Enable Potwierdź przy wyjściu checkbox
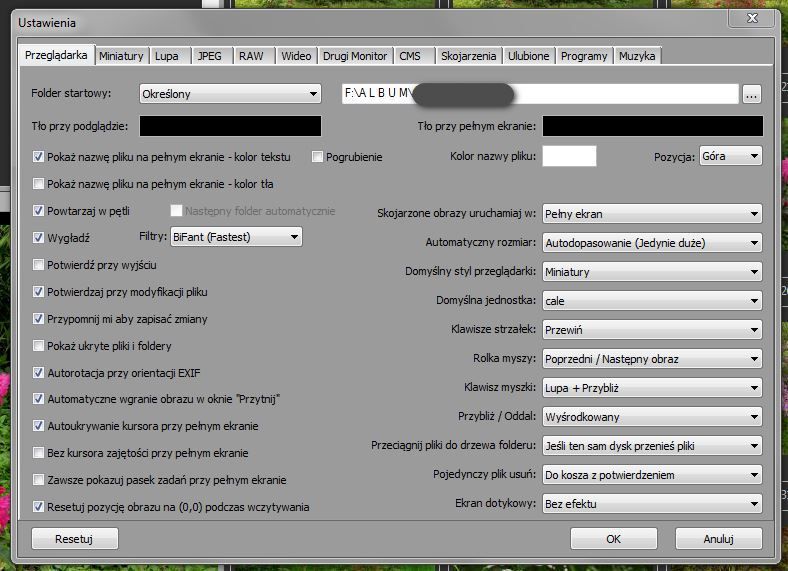Viewport: 788px width, 571px height. (39, 265)
